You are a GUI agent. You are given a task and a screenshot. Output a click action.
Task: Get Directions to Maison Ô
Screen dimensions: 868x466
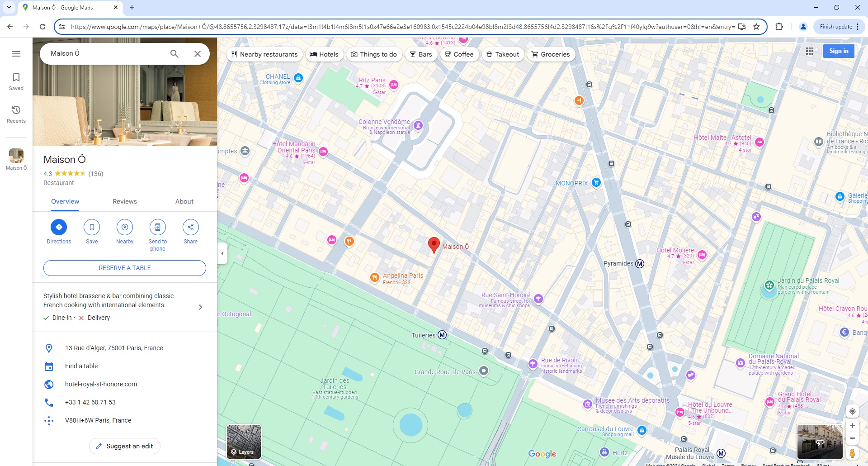pos(59,227)
